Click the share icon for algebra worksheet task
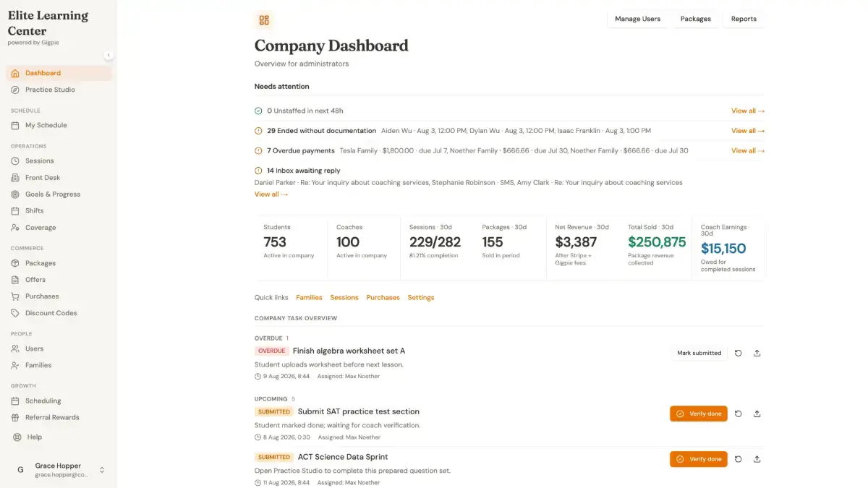This screenshot has height=488, width=868. pyautogui.click(x=757, y=353)
